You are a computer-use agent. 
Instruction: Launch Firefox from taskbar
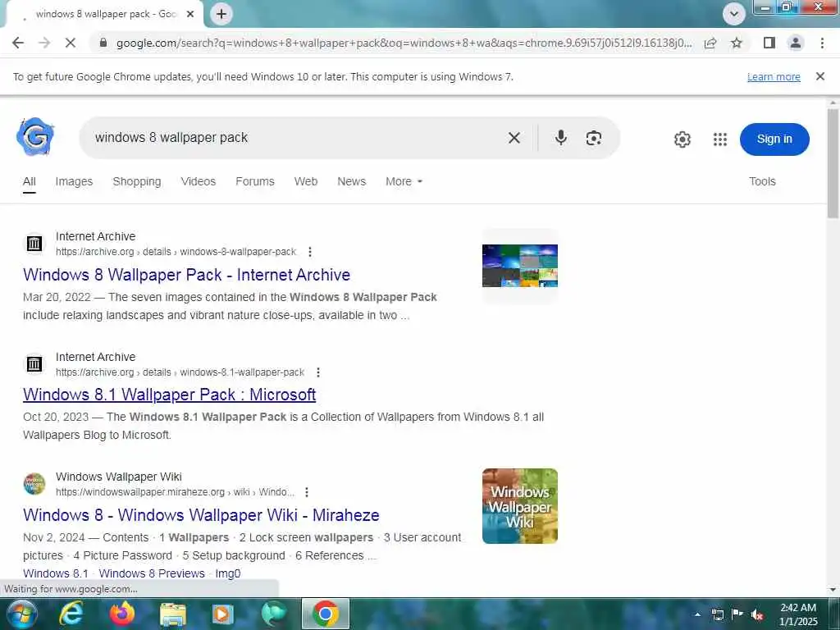coord(122,614)
